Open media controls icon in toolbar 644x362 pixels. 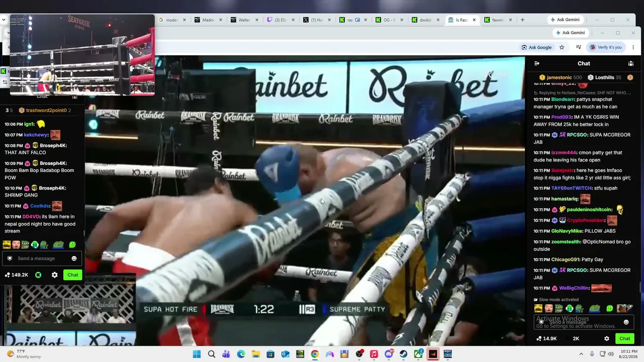(579, 47)
